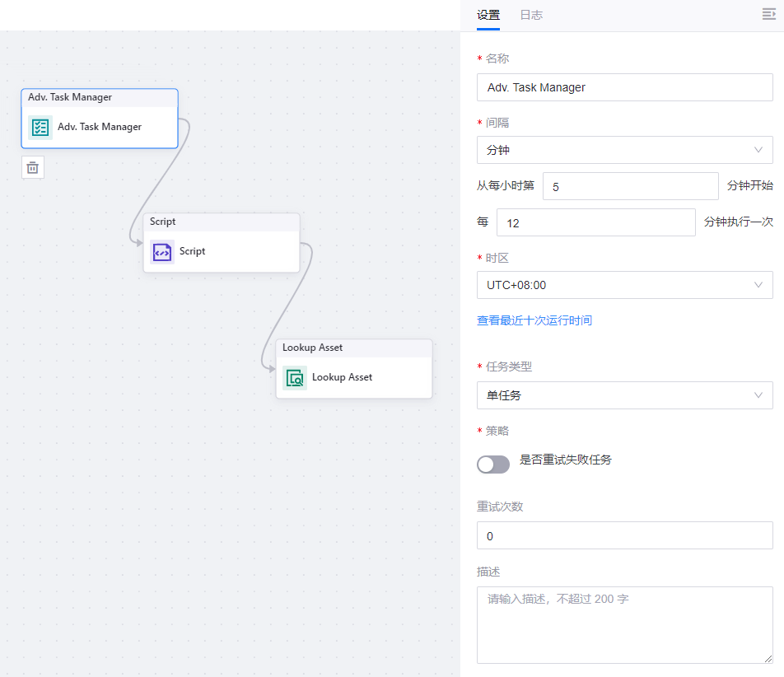Click the collapse panel icon at top right
Image resolution: width=784 pixels, height=677 pixels.
pyautogui.click(x=768, y=14)
